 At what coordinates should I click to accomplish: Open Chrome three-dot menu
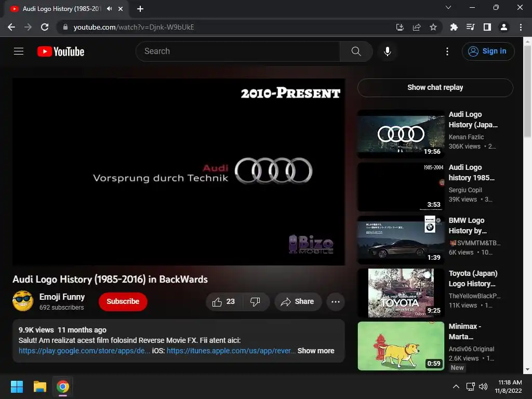[521, 27]
